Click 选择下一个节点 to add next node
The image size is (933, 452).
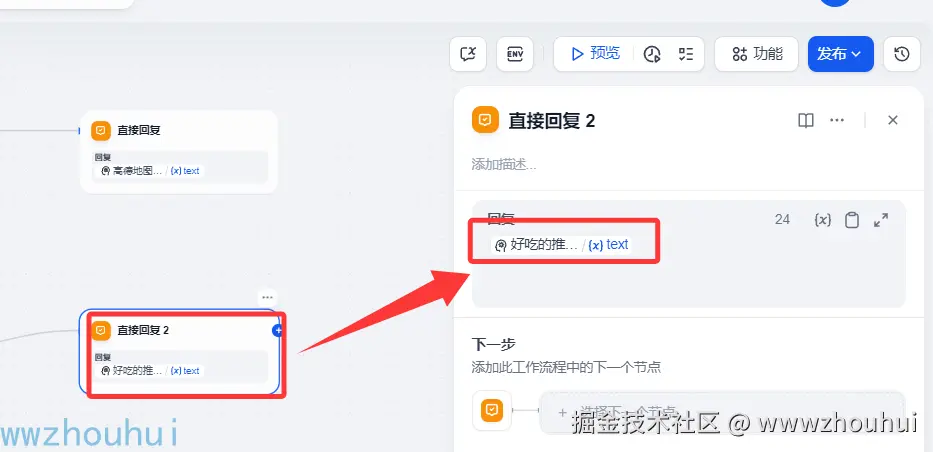pos(722,412)
